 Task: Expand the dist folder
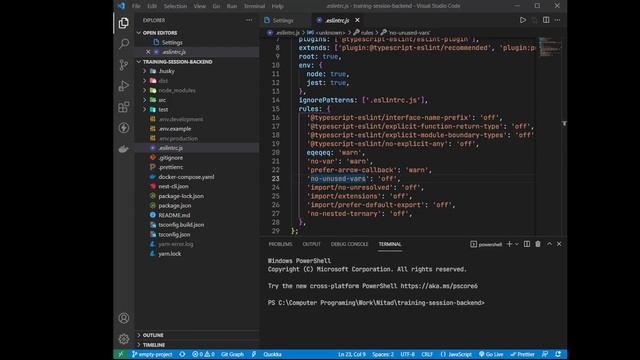coord(144,81)
